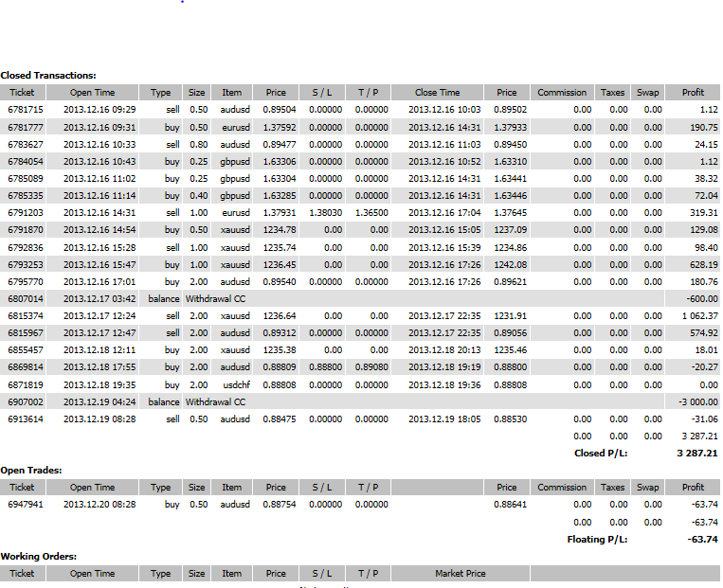Select ticket 6815967

click(x=26, y=332)
